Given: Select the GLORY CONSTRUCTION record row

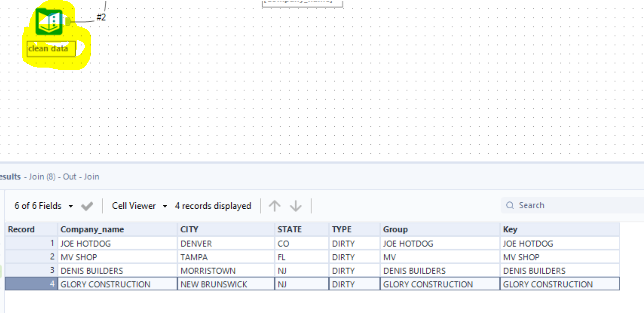Looking at the screenshot, I should click(x=106, y=284).
